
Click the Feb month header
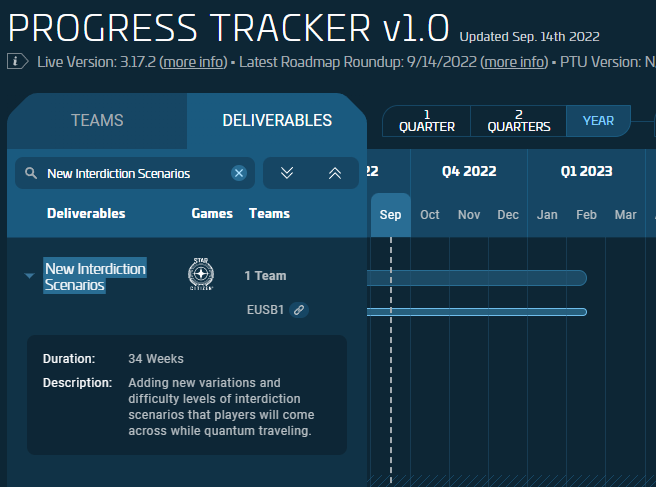pyautogui.click(x=586, y=215)
